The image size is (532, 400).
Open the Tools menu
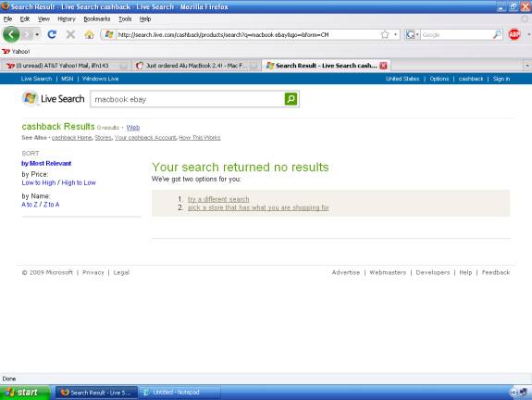(125, 19)
